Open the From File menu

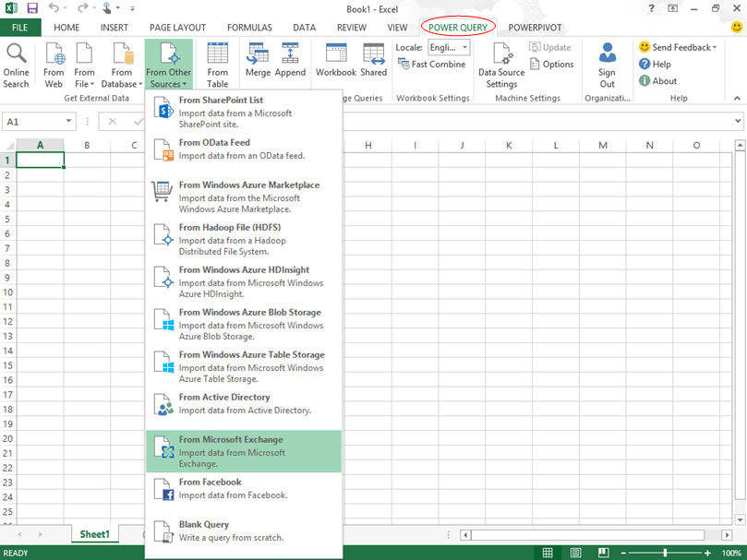[84, 66]
